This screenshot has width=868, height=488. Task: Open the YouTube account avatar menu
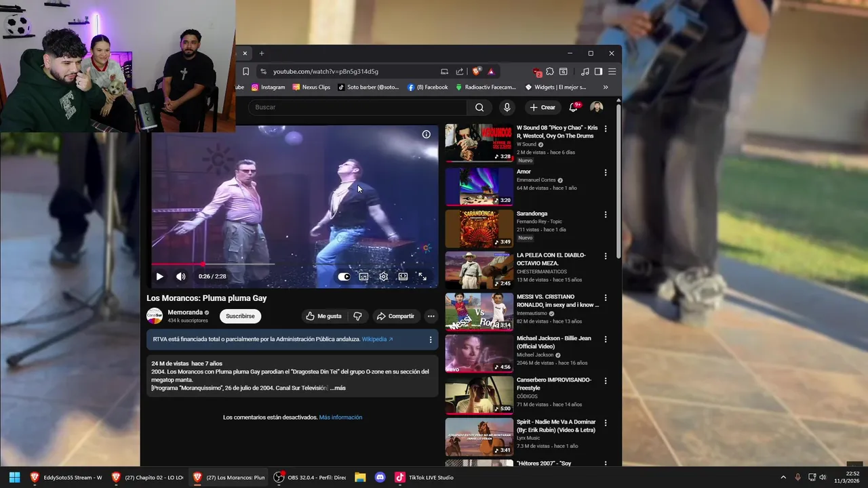pyautogui.click(x=597, y=107)
